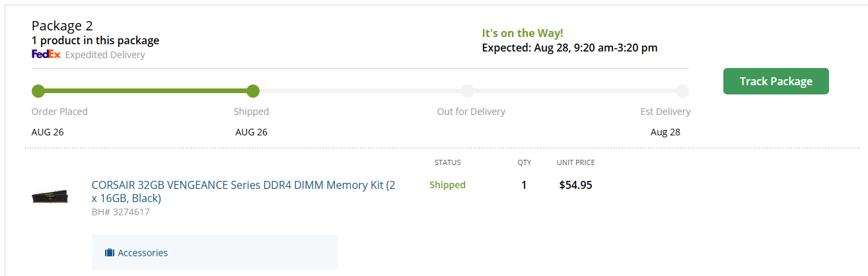Click the Expected Aug 28 delivery window text
868x276 pixels.
[x=569, y=48]
